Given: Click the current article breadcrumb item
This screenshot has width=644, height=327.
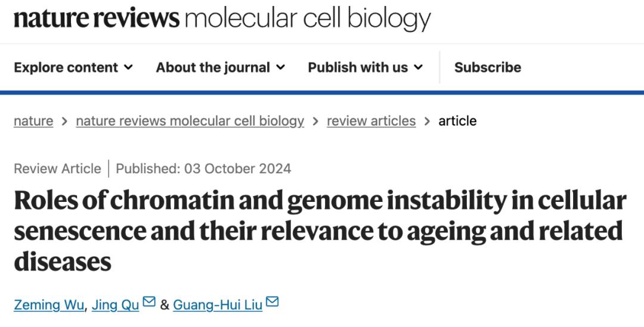Looking at the screenshot, I should tap(457, 121).
